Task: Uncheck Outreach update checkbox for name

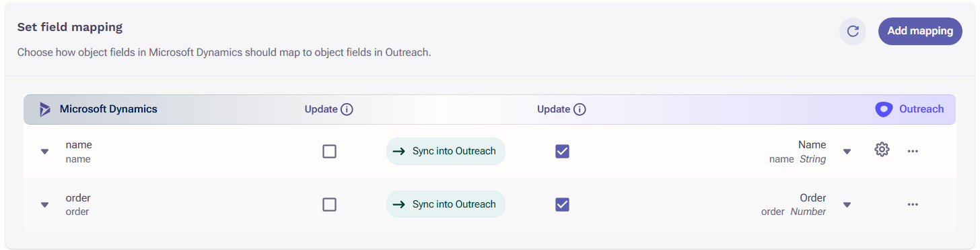Action: 562,151
